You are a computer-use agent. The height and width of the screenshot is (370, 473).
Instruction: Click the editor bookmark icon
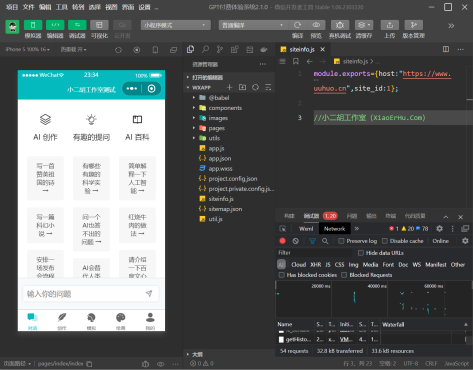[x=296, y=61]
